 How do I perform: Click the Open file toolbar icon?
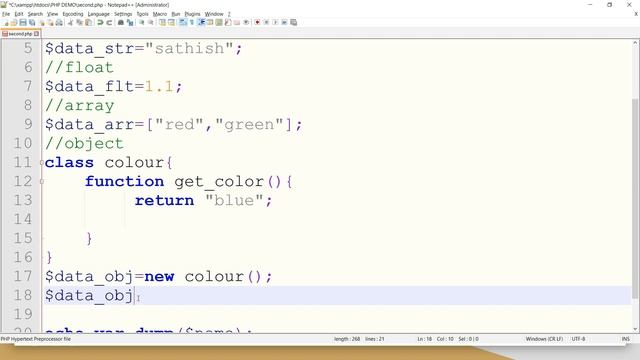pos(14,22)
